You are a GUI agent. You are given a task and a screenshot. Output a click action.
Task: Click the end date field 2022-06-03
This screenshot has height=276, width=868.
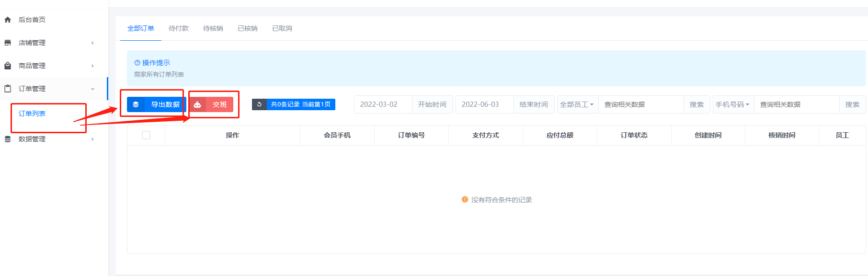[485, 104]
